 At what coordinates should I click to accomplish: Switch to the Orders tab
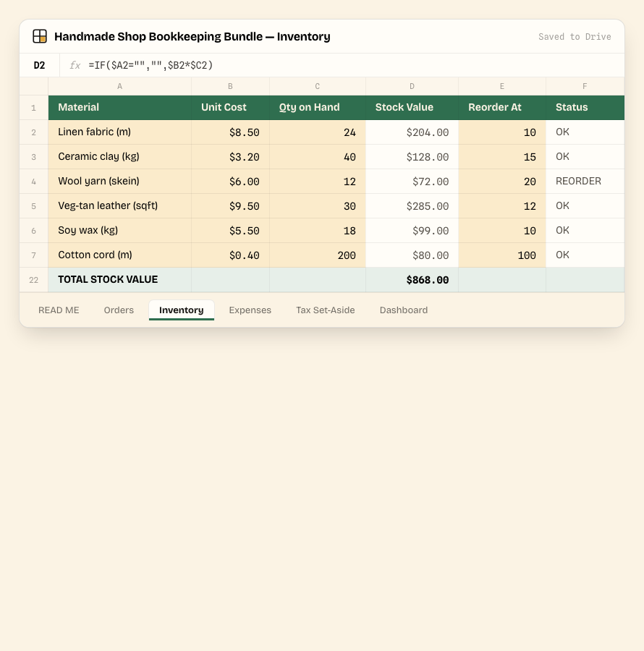[119, 310]
